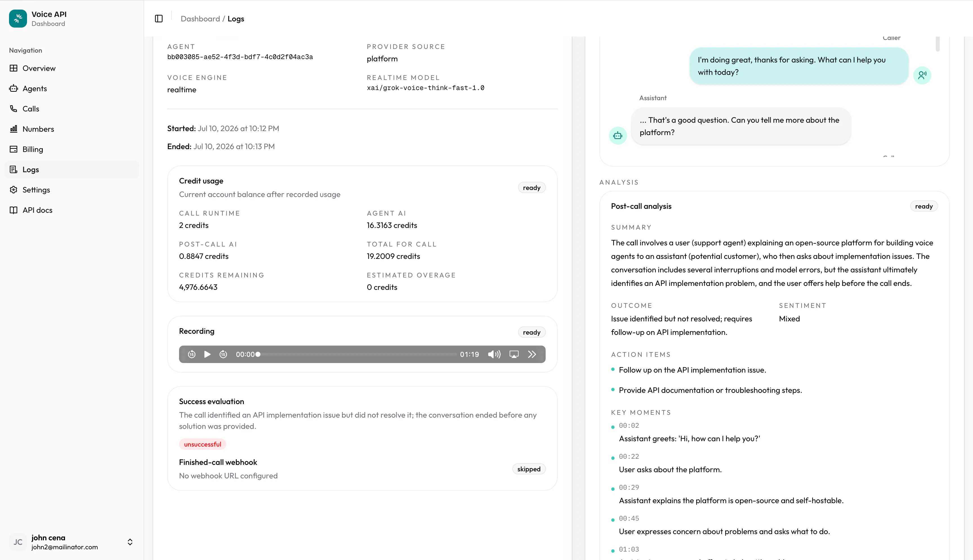Click the 00:02 key moment timestamp
The height and width of the screenshot is (560, 973).
[x=629, y=425]
